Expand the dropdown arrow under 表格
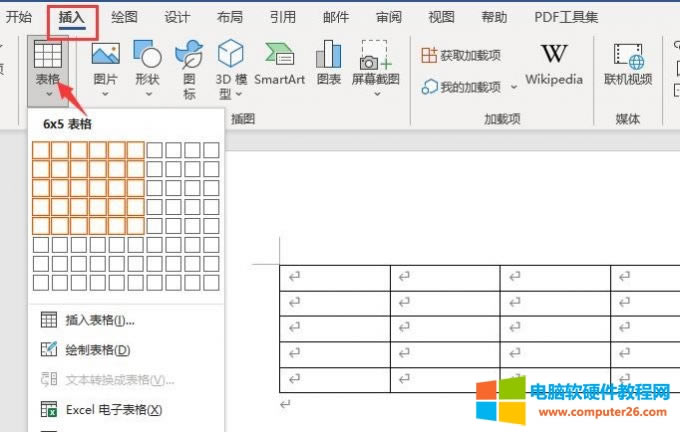Viewport: 680px width, 432px height. tap(47, 95)
